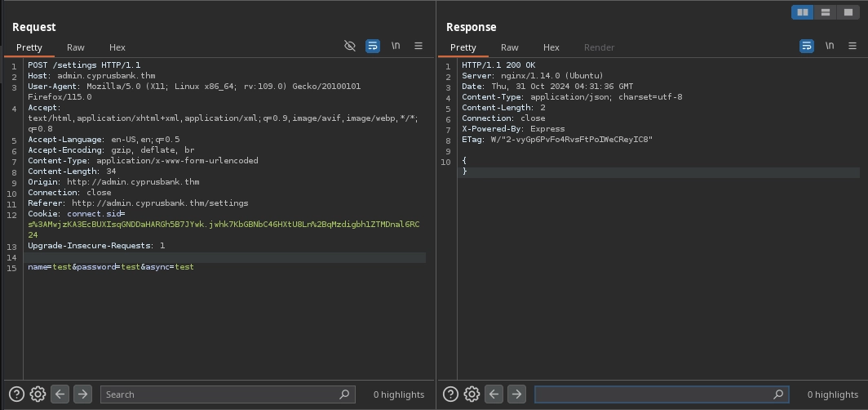This screenshot has height=410, width=868.
Task: Click the Response search input field
Action: pyautogui.click(x=654, y=394)
